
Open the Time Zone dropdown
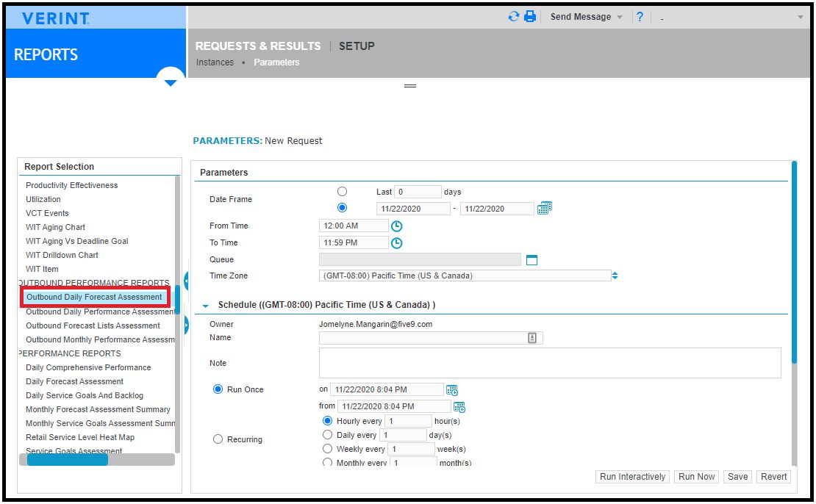615,276
